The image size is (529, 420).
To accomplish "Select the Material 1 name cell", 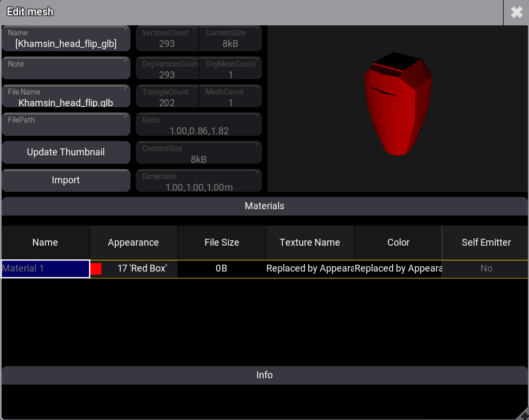I will point(45,268).
